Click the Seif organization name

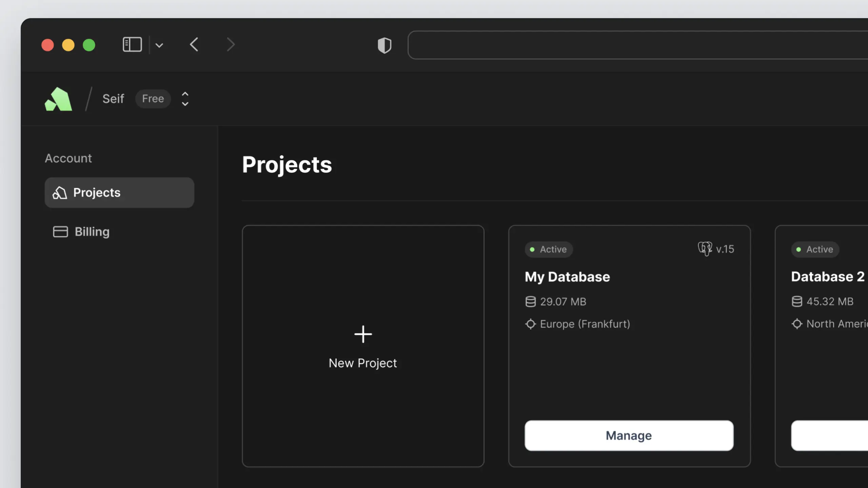113,99
